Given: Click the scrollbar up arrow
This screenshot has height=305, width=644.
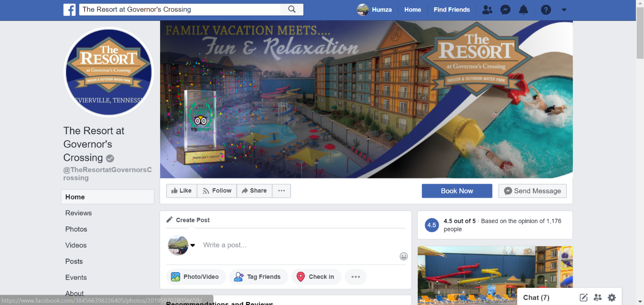Looking at the screenshot, I should pyautogui.click(x=640, y=3).
